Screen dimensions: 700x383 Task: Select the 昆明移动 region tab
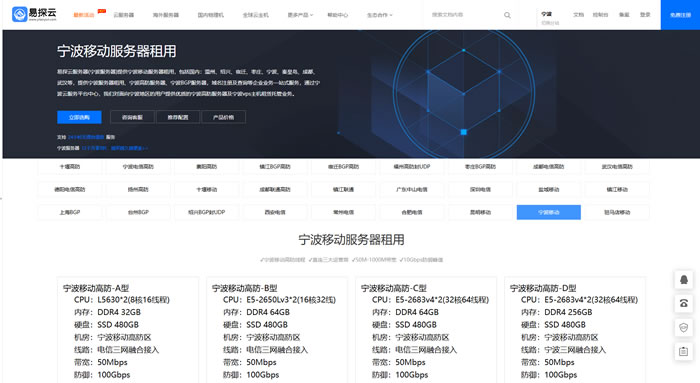point(480,212)
